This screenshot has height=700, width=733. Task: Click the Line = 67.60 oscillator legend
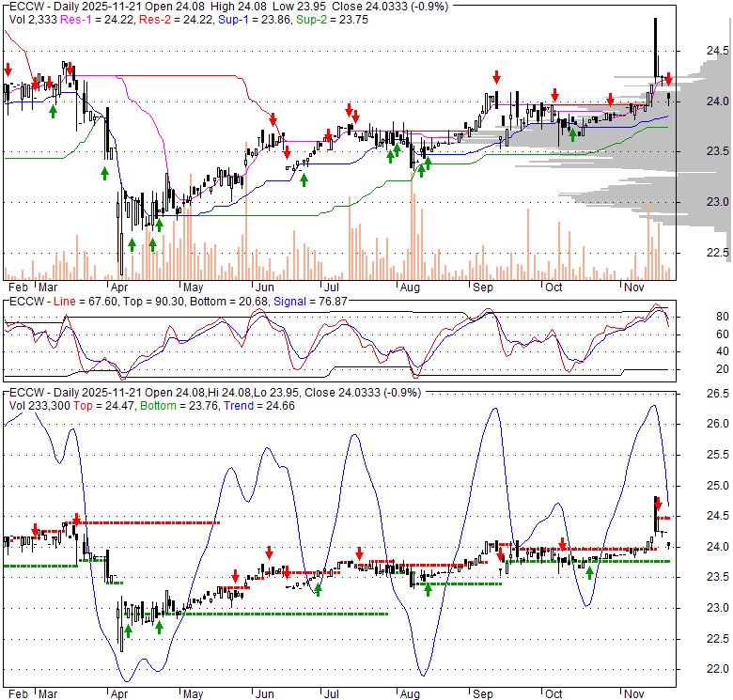[x=86, y=302]
